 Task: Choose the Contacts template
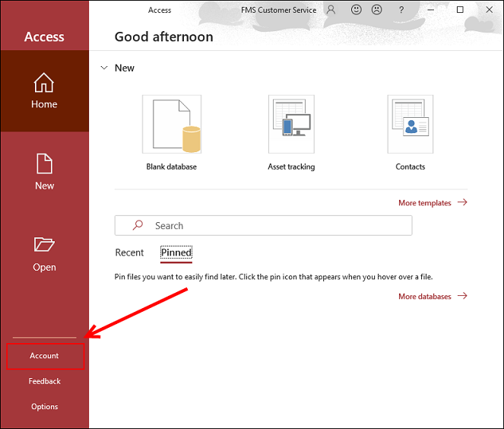[x=410, y=124]
